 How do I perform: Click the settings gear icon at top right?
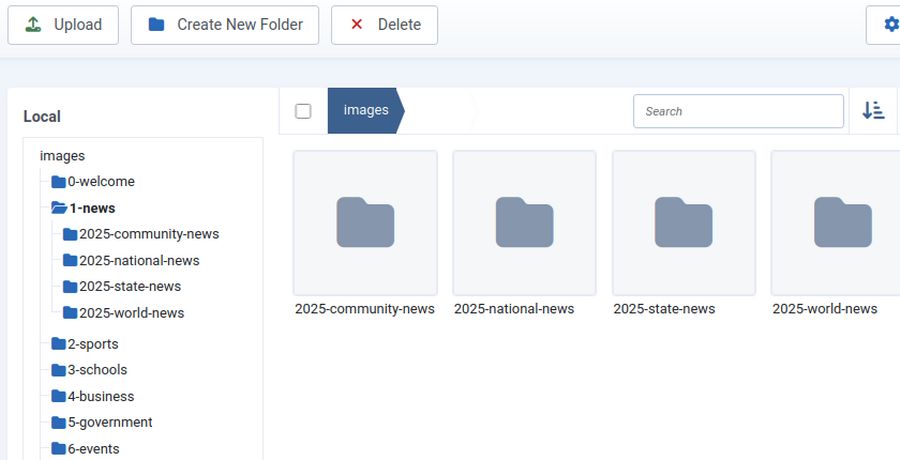(889, 25)
